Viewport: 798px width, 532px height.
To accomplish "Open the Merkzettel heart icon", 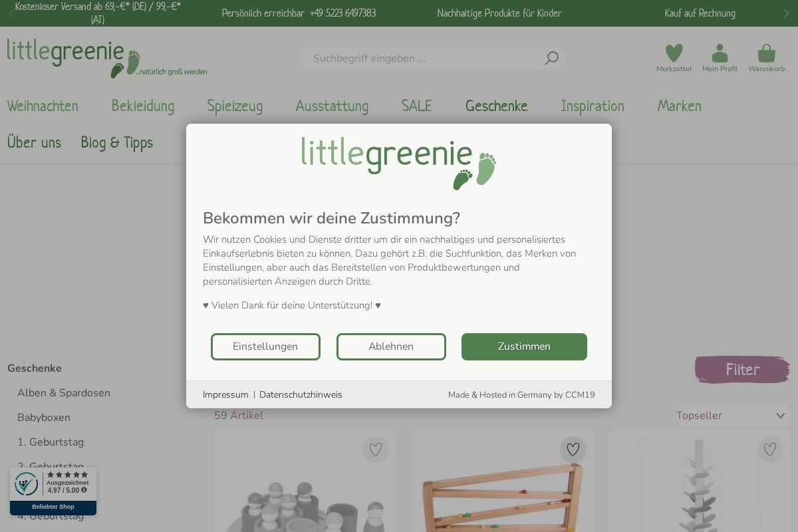I will pos(674,54).
